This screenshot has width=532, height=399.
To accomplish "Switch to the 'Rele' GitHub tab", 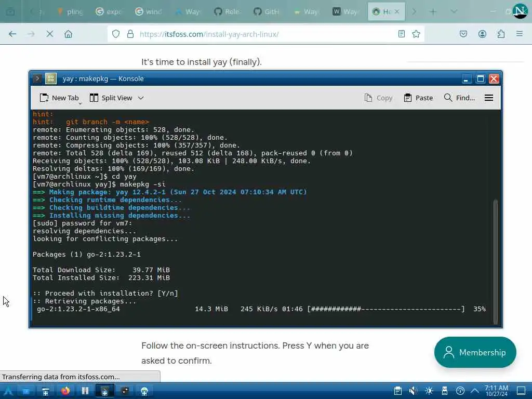I will 227,12.
